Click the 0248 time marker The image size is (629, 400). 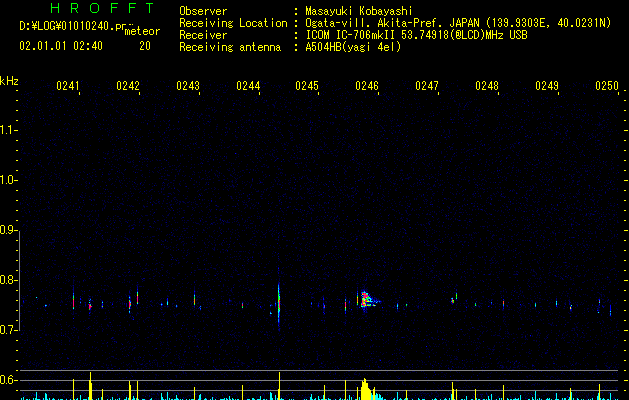coord(487,86)
